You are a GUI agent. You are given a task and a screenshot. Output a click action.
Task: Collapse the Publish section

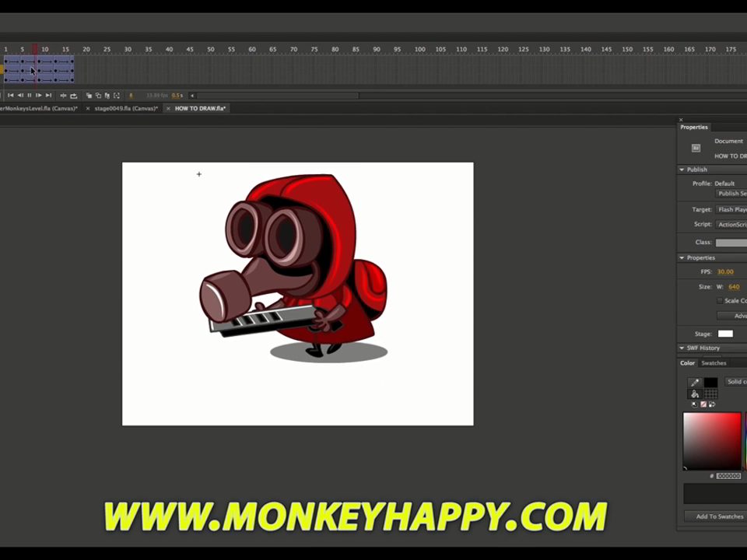pyautogui.click(x=682, y=170)
